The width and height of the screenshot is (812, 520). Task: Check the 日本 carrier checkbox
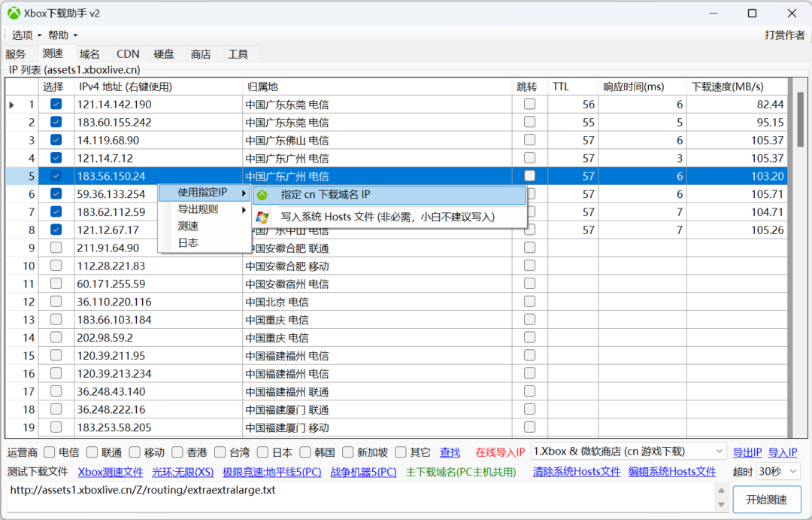click(x=262, y=452)
